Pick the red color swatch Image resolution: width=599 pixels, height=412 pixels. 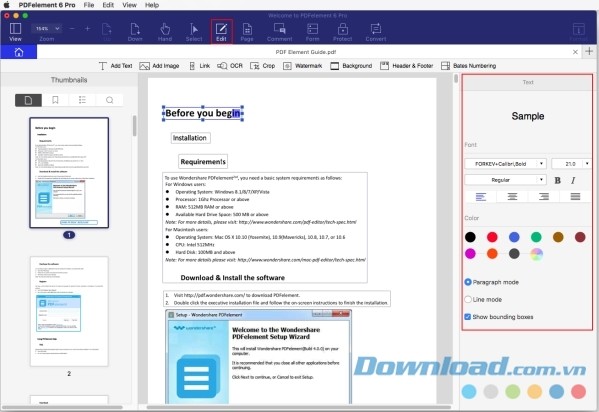coord(492,237)
